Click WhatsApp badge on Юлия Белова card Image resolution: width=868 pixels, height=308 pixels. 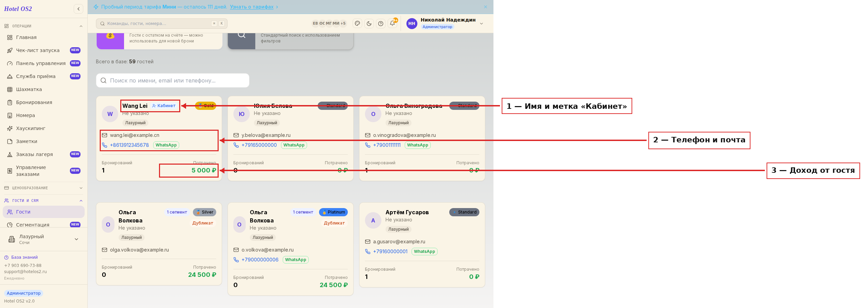point(294,145)
